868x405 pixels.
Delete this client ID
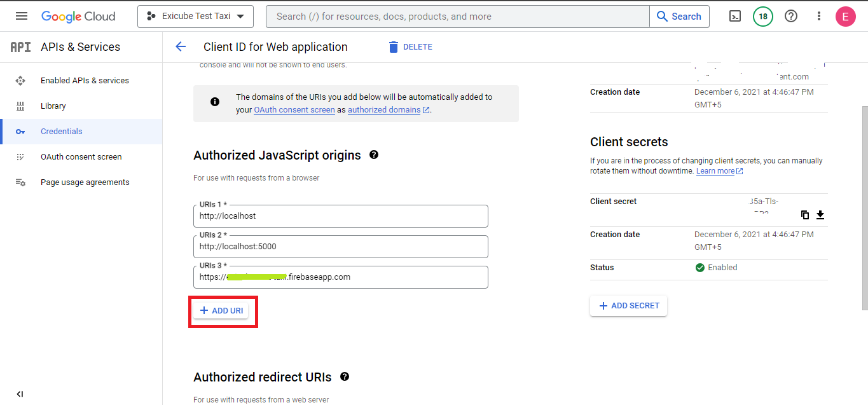tap(410, 47)
